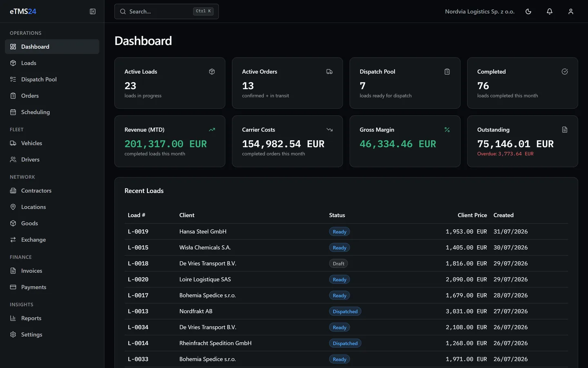
Task: Click the Created column header
Action: click(503, 215)
